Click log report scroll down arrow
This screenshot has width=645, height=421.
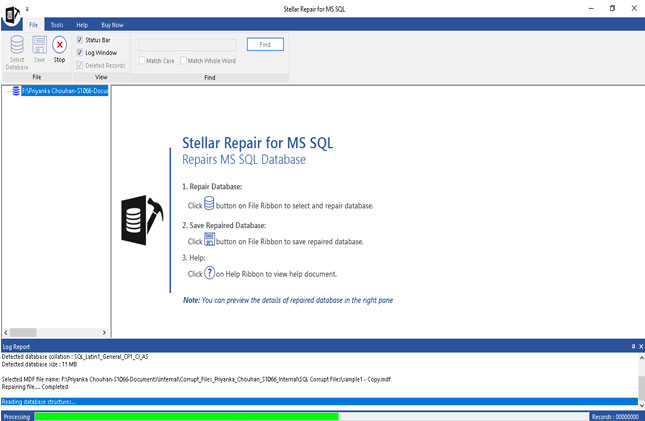tap(641, 406)
